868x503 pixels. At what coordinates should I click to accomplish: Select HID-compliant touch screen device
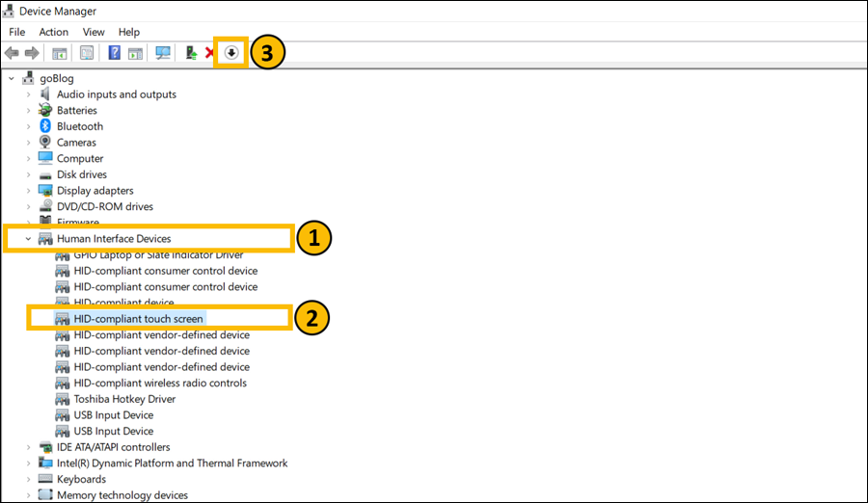[x=138, y=318]
